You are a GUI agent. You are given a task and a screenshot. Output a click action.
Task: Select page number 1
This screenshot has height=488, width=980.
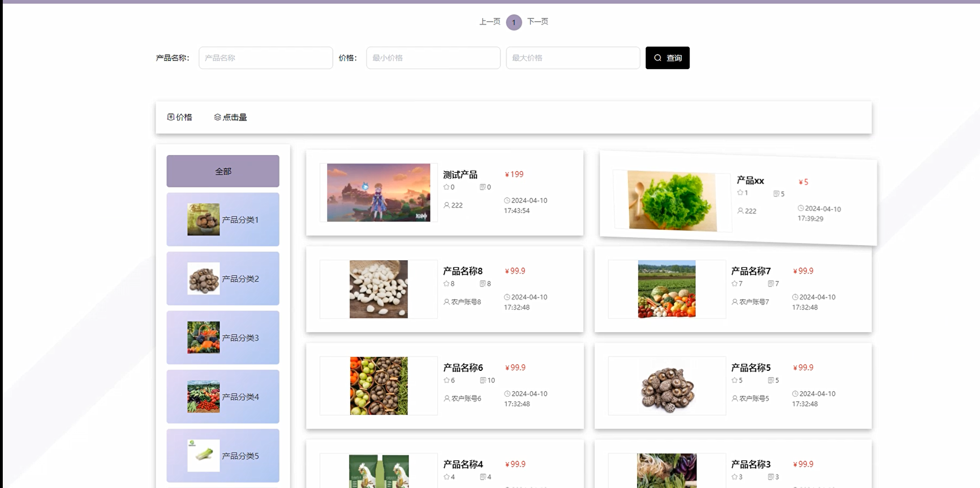[x=514, y=22]
